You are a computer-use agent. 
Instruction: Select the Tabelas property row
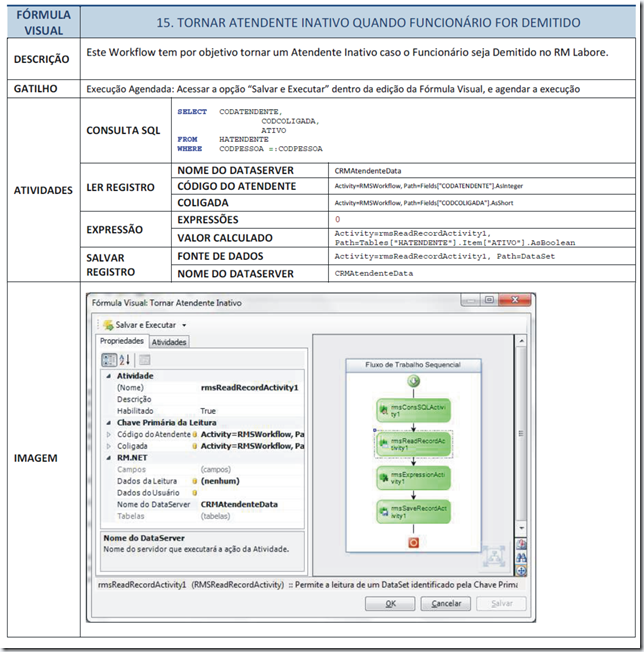pos(203,516)
